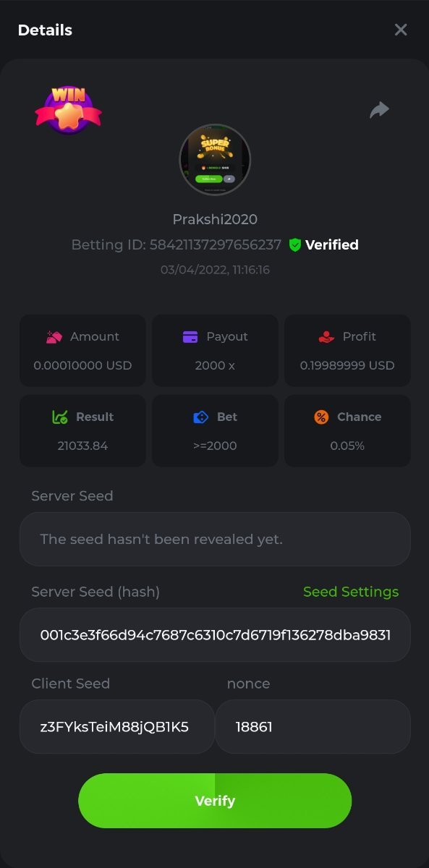Image resolution: width=429 pixels, height=868 pixels.
Task: Click the green Verified shield icon
Action: [294, 245]
